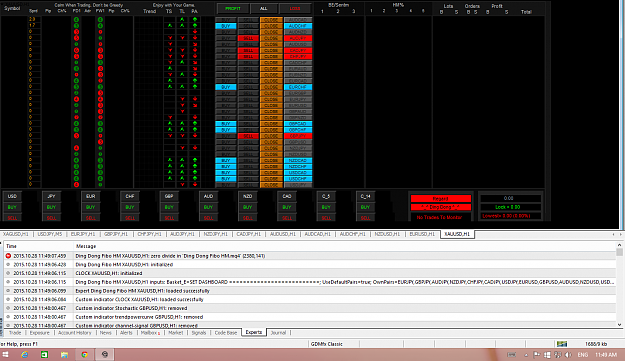Select the 'CLOCK XAUUSD,H1: initialized' log row
Screen dimensions: 625x361
pyautogui.click(x=310, y=273)
